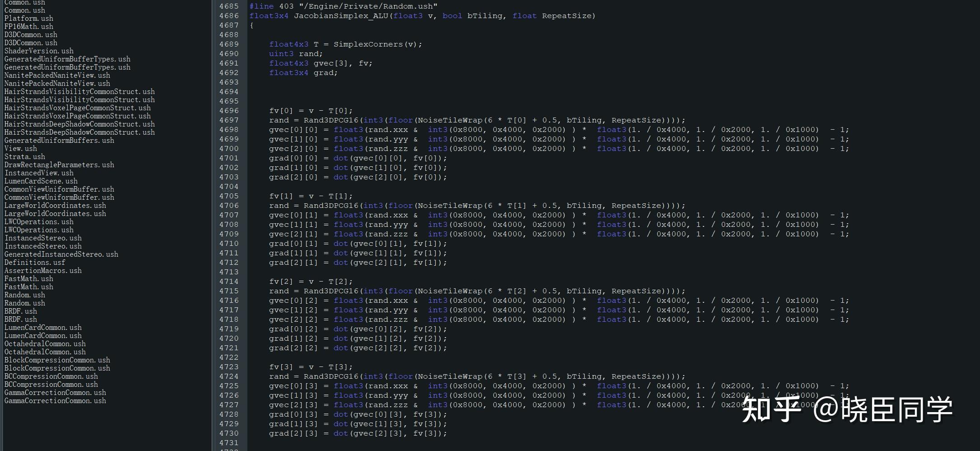Click the 'gvec[0][1] =' assignment line
The image size is (980, 451).
(x=559, y=215)
